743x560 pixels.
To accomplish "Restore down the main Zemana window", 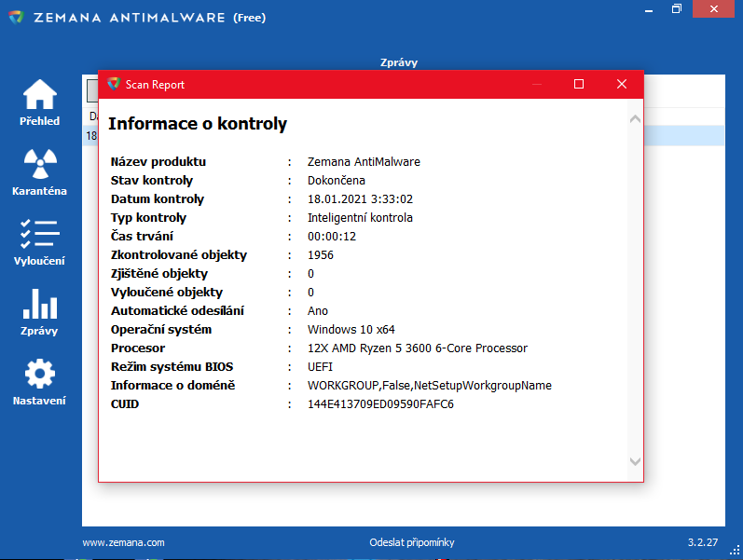I will (677, 8).
